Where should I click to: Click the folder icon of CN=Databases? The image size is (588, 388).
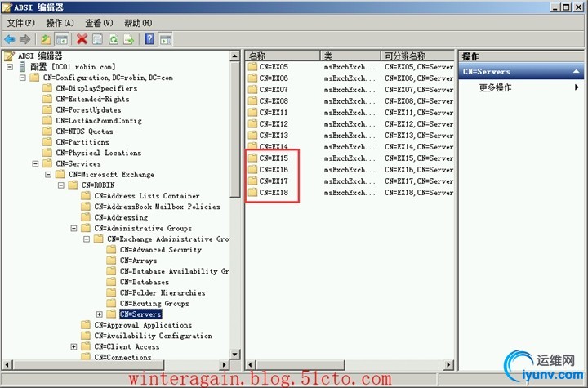coord(111,282)
